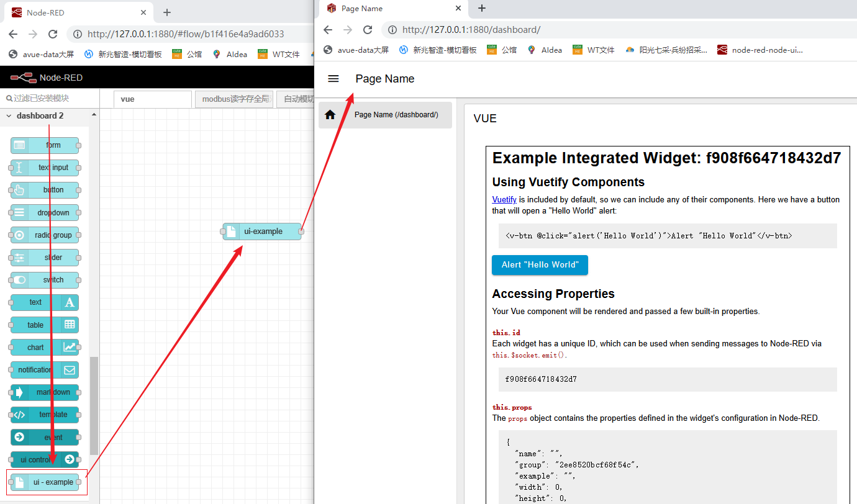Click the Node-RED logo in the header

(23, 78)
